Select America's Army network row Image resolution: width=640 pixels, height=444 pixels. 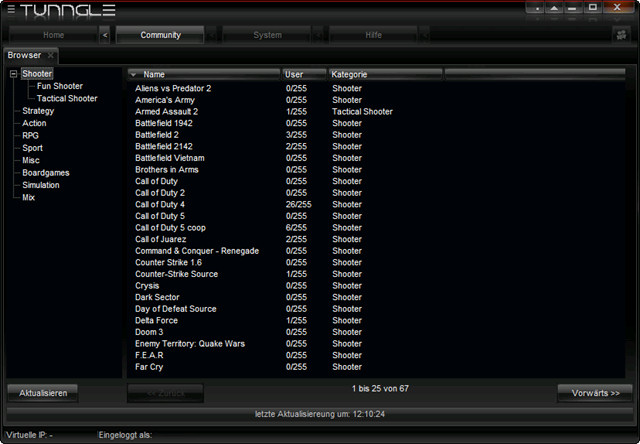(x=376, y=100)
